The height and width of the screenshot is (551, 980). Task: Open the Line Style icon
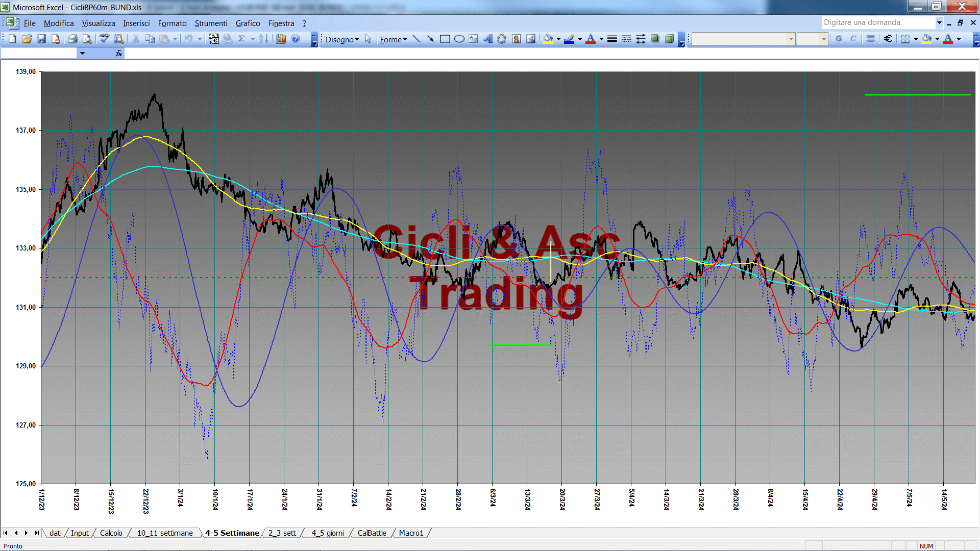pyautogui.click(x=612, y=39)
